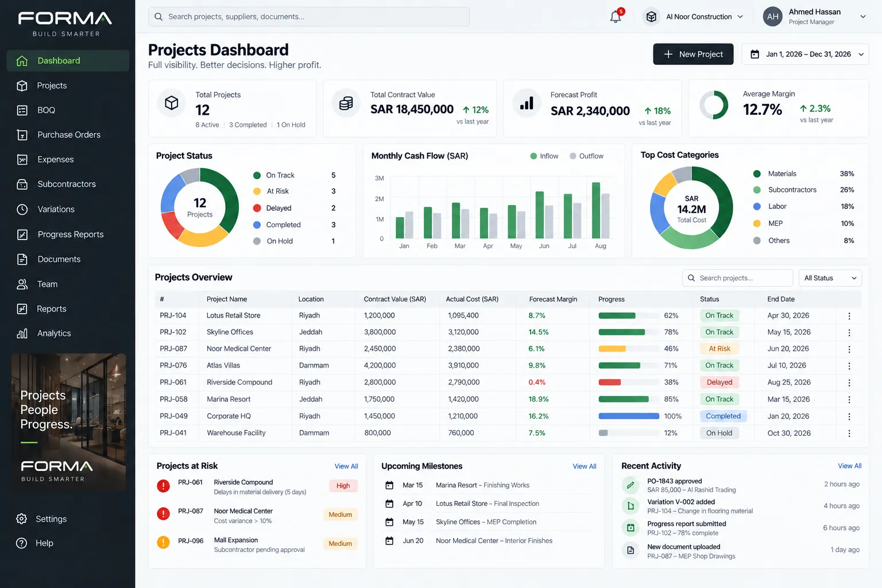Open row actions menu for Lotus Retail Store
This screenshot has width=882, height=588.
pyautogui.click(x=849, y=316)
